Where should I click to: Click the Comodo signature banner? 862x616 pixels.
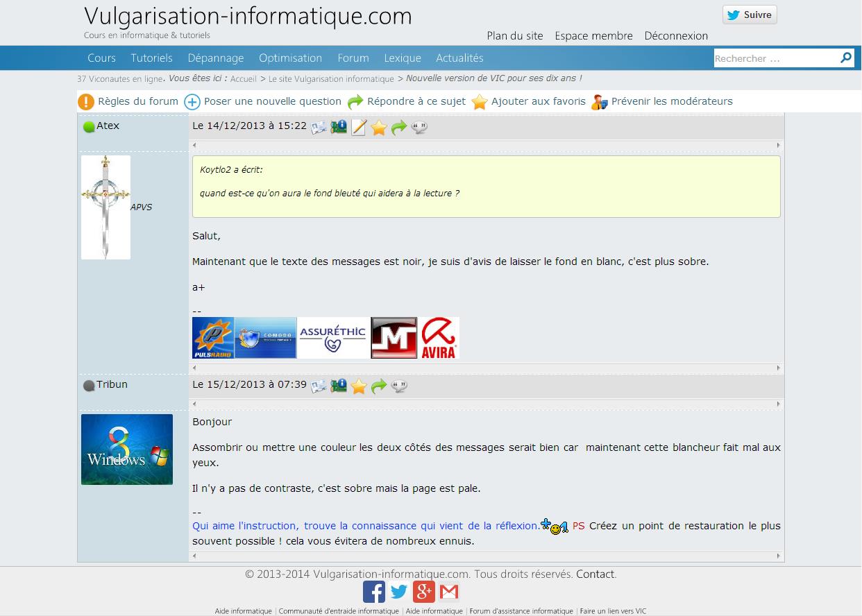tap(266, 338)
